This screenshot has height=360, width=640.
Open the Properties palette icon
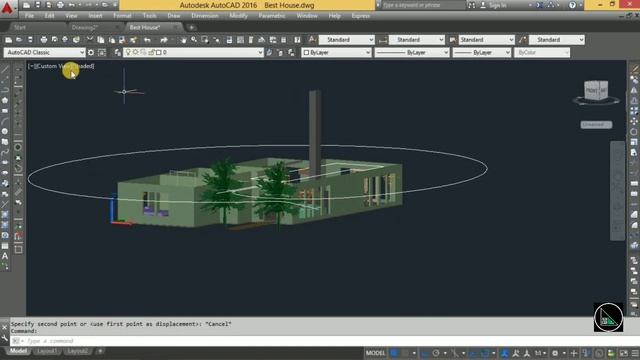pos(229,40)
